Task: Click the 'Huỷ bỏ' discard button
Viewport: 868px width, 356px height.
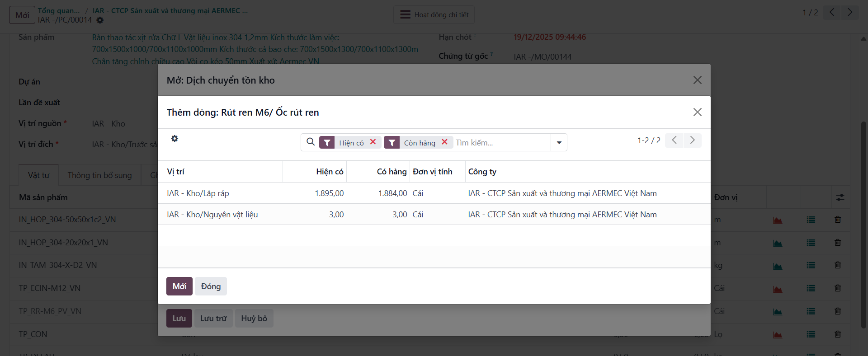Action: coord(254,319)
